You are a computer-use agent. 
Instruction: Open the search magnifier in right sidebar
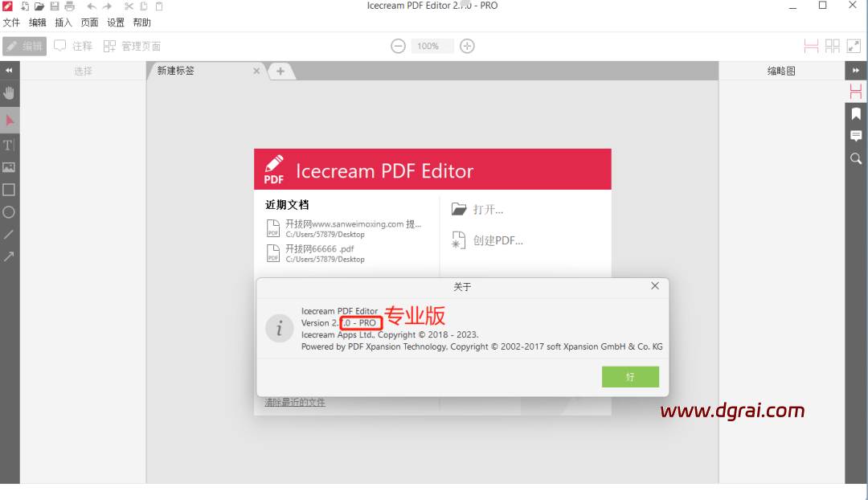(856, 159)
